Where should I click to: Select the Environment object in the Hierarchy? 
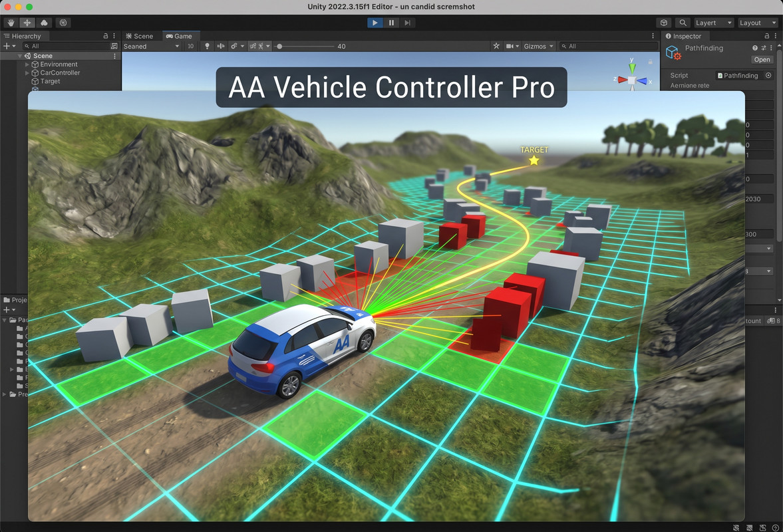pos(59,65)
